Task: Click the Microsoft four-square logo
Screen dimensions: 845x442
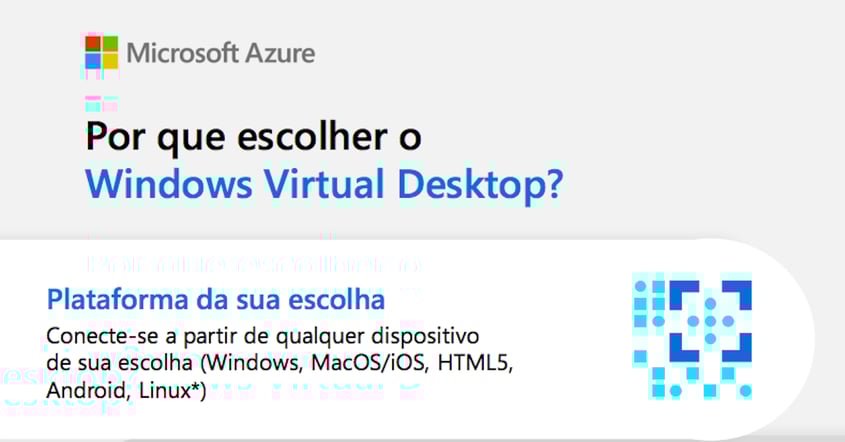Action: pos(101,52)
